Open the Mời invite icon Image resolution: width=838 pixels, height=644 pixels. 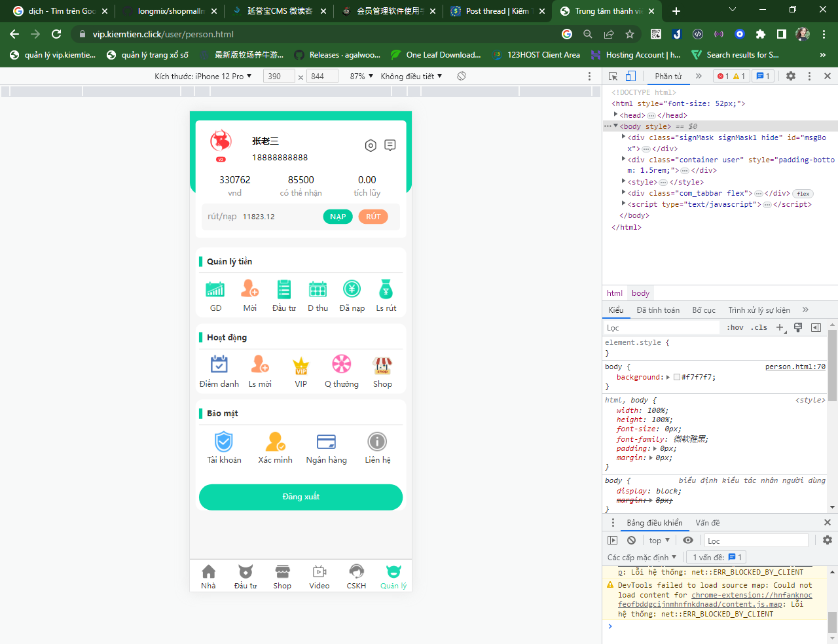coord(250,289)
